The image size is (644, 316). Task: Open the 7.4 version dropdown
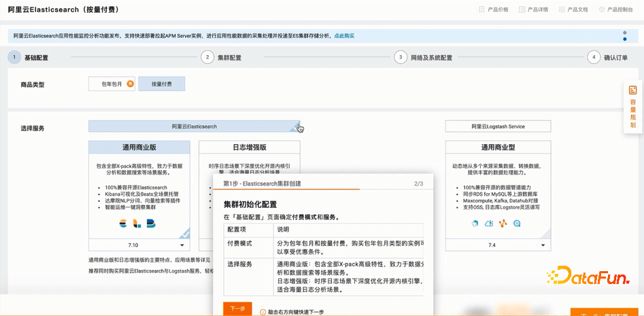498,245
